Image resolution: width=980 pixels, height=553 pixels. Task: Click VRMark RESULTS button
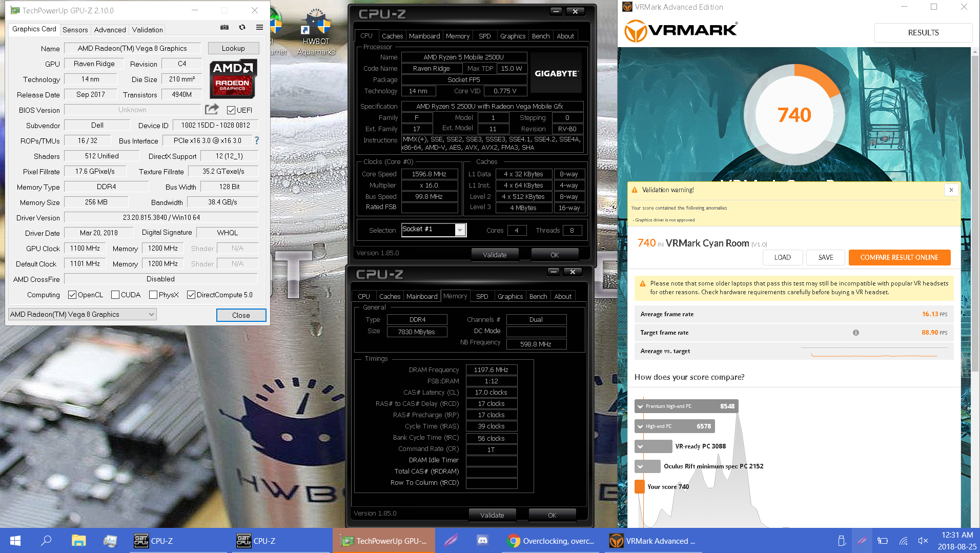point(923,32)
